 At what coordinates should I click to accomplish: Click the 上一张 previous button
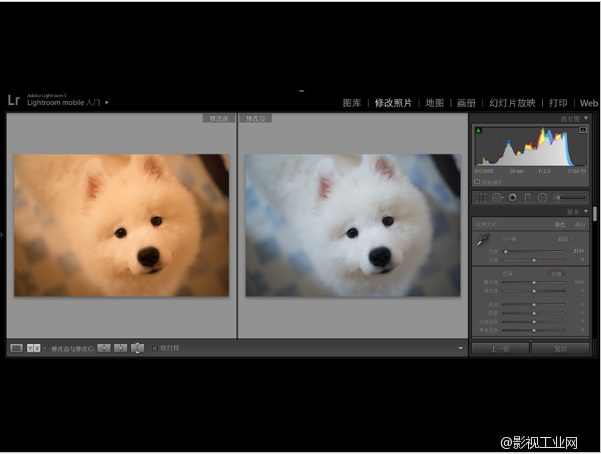tap(500, 348)
